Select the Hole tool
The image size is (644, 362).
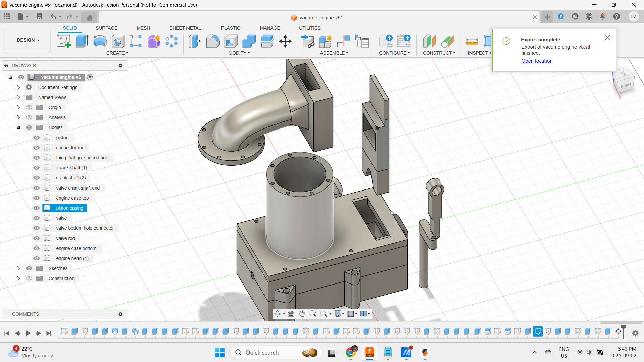pyautogui.click(x=118, y=41)
